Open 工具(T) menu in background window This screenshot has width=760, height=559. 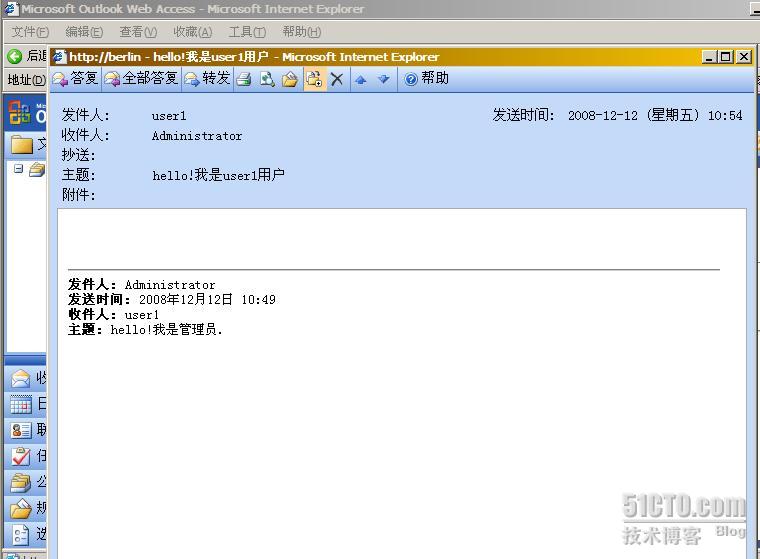247,32
